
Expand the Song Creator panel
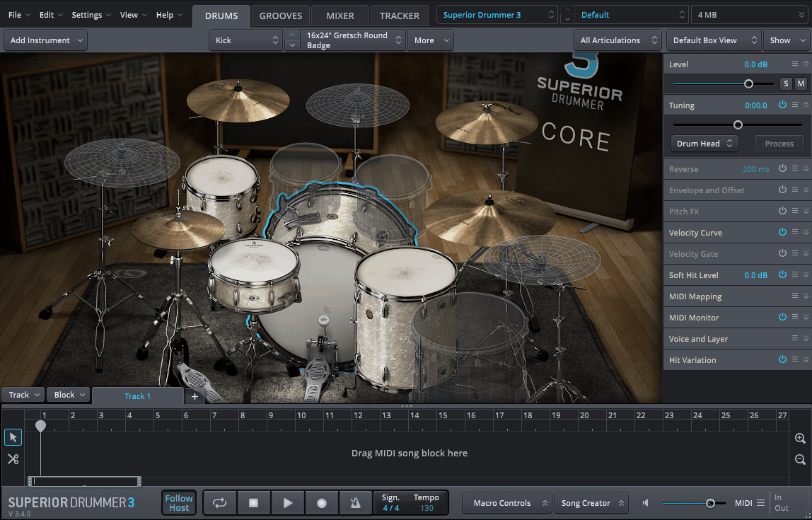[x=591, y=503]
